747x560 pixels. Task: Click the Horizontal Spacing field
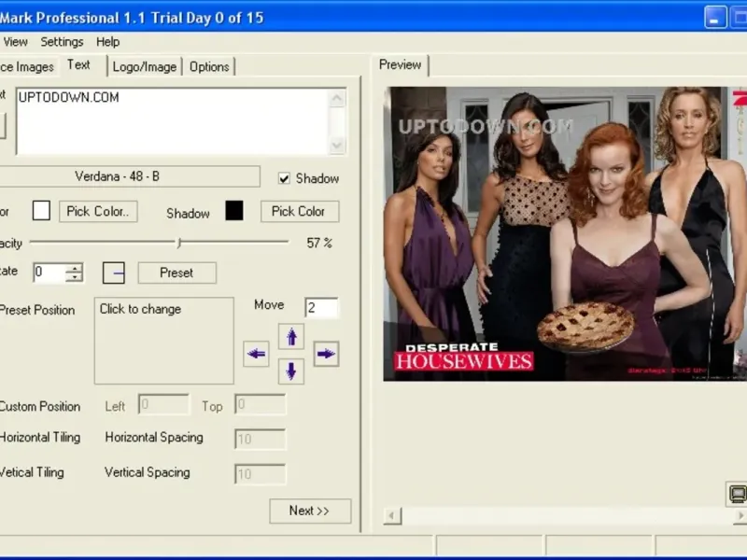coord(261,439)
